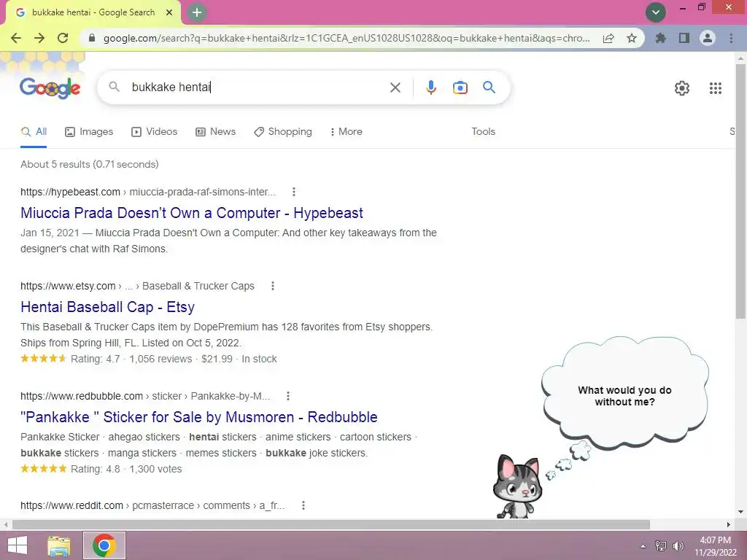
Task: Open the Chrome extensions puzzle icon
Action: coord(661,38)
